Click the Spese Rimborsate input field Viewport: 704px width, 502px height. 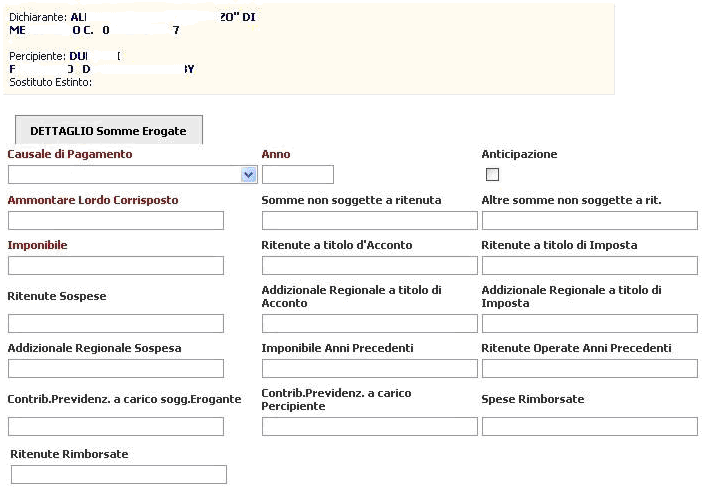tap(590, 427)
